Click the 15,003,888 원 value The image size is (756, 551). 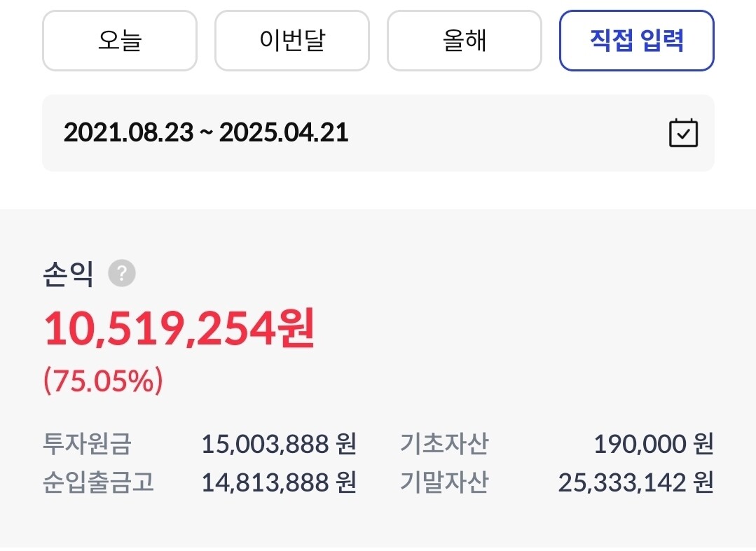point(279,443)
